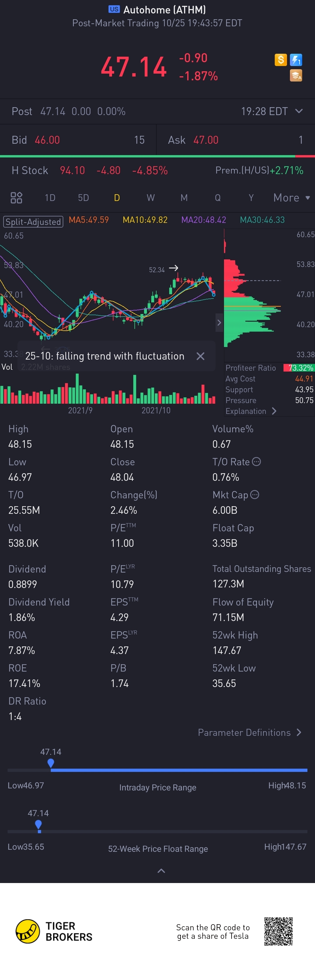Viewport: 315px width, 980px height.
Task: Select the W weekly chart tab
Action: tap(151, 198)
